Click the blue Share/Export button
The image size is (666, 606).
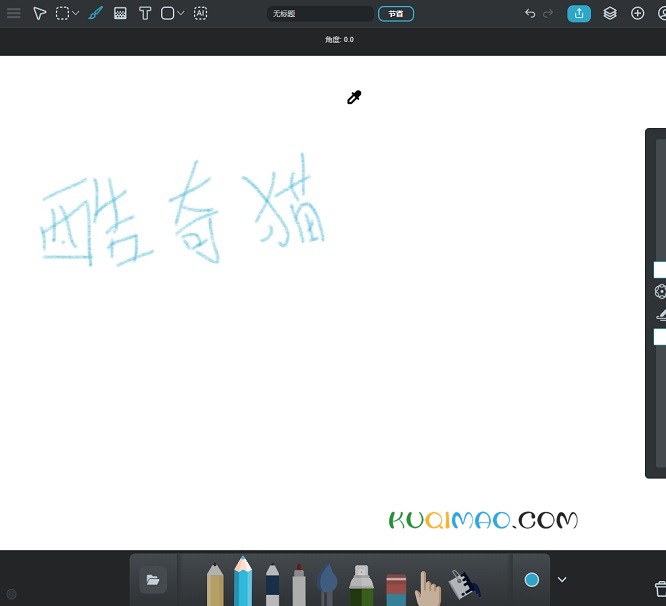click(x=579, y=13)
